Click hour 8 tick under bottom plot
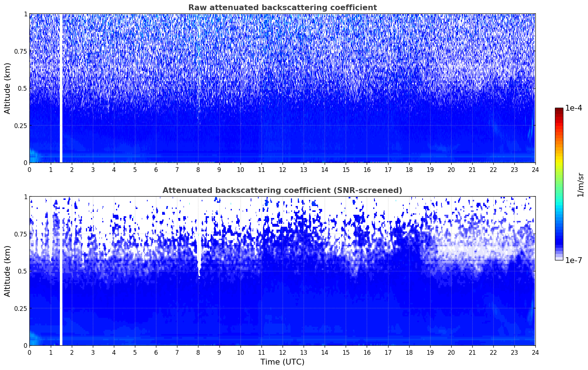The width and height of the screenshot is (588, 370). pyautogui.click(x=198, y=352)
